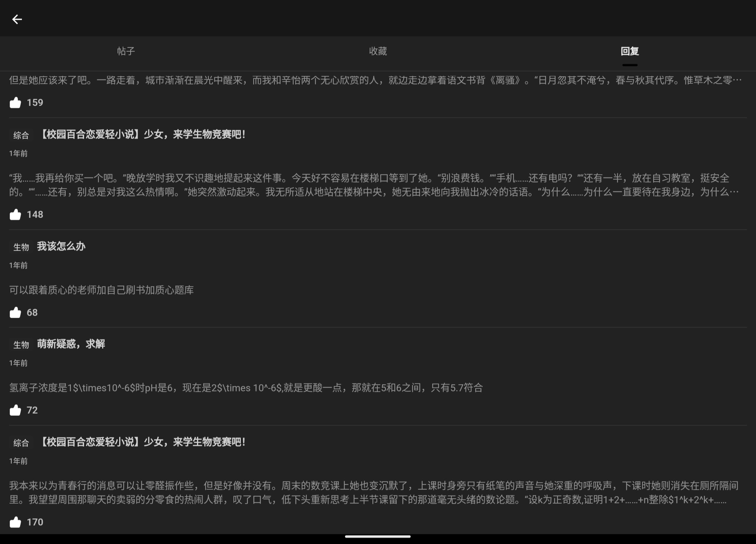Tap the 生物 tag beside 萌新疑惑

pos(21,345)
